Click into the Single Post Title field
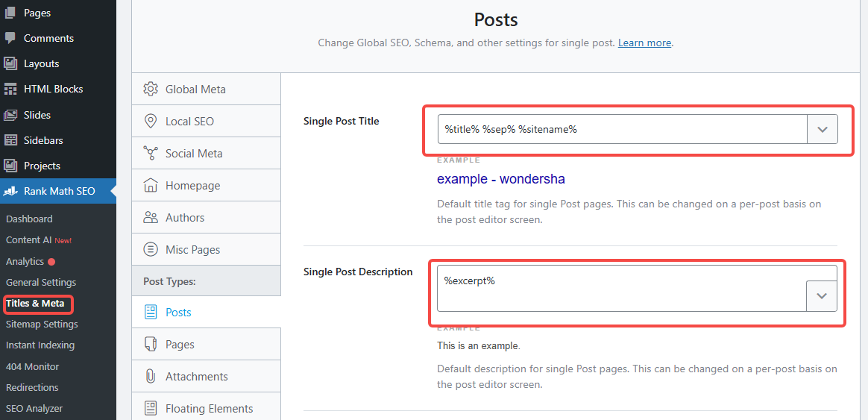This screenshot has height=420, width=868. [622, 129]
